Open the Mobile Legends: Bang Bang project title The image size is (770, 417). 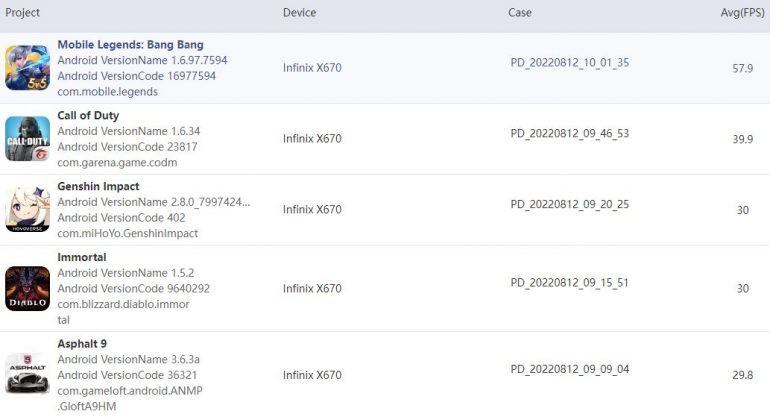coord(130,45)
